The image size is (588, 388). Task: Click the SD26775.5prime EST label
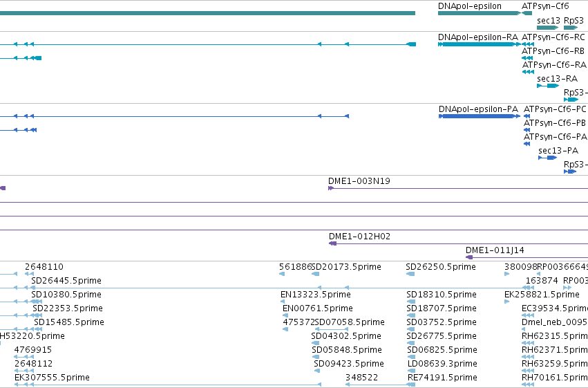[442, 336]
